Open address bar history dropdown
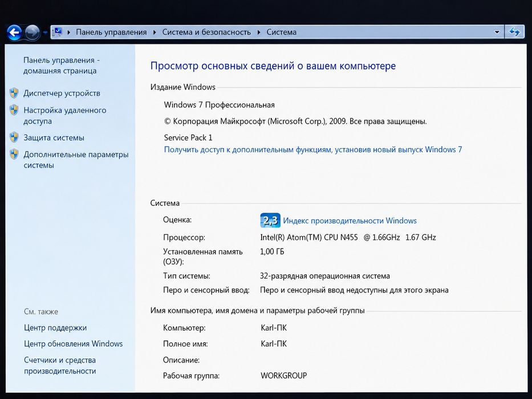The width and height of the screenshot is (532, 399). click(x=497, y=32)
